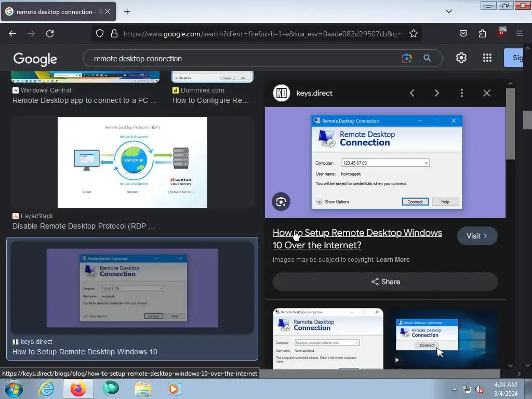Open the Google apps grid
This screenshot has width=532, height=399.
click(x=487, y=58)
